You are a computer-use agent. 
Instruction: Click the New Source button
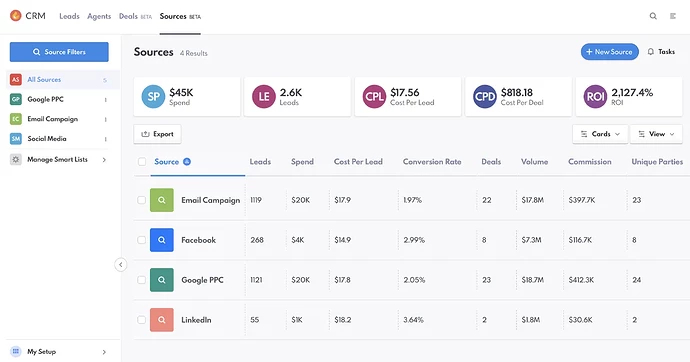(x=609, y=51)
